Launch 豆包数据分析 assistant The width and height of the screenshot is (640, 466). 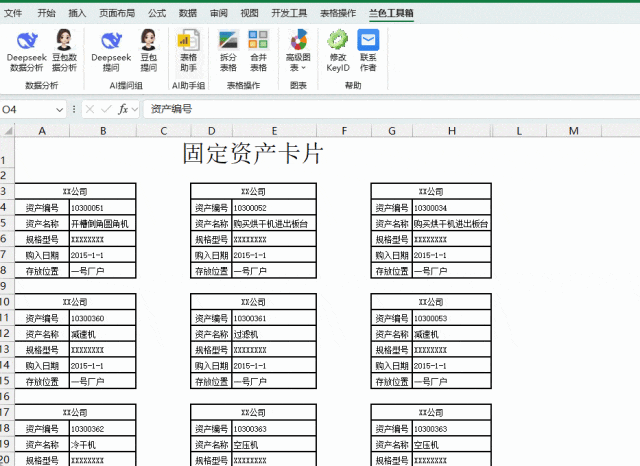(64, 51)
